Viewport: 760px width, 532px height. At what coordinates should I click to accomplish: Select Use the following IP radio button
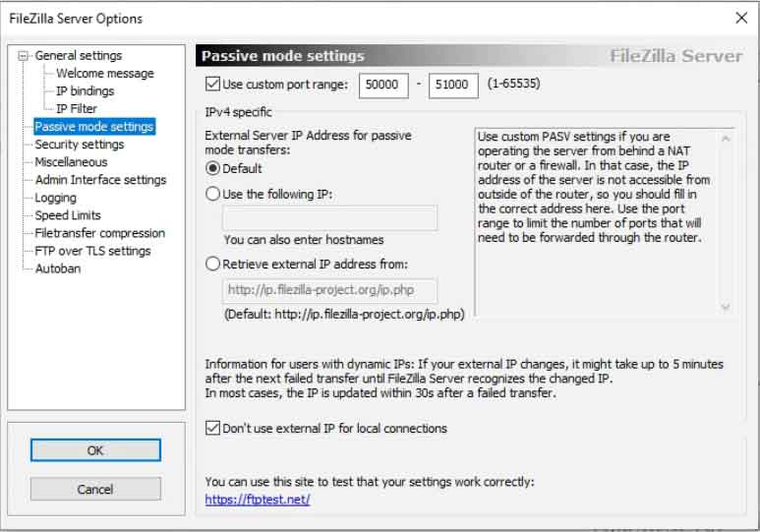[212, 194]
